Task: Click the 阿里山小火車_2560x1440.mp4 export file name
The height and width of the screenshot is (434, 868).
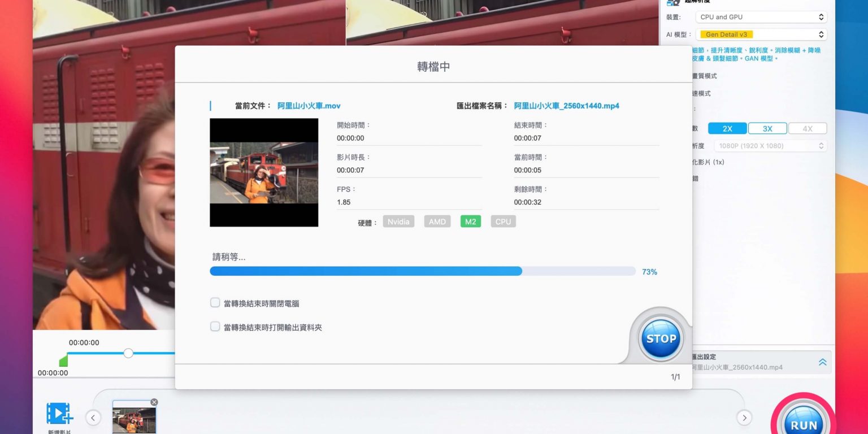Action: pyautogui.click(x=566, y=106)
